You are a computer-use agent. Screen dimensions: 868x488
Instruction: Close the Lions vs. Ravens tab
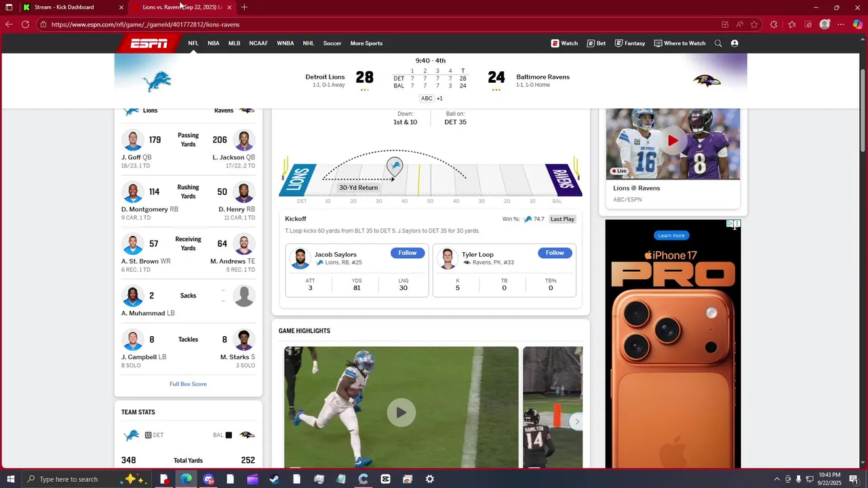pos(229,7)
